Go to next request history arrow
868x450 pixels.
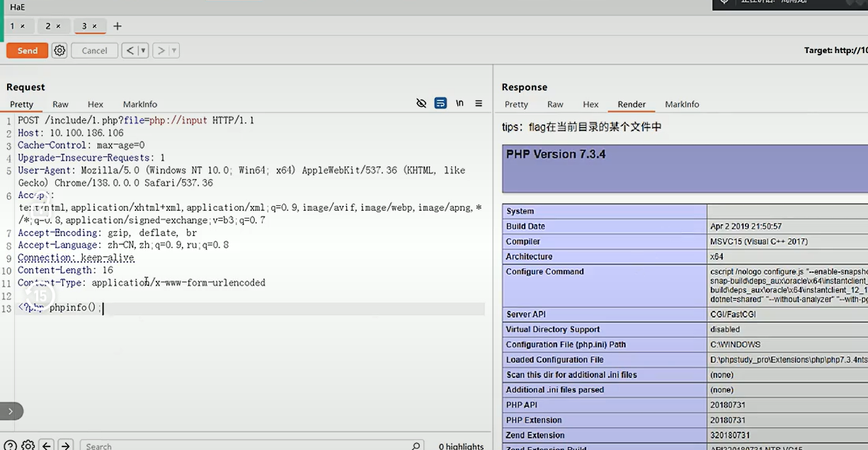click(x=161, y=50)
